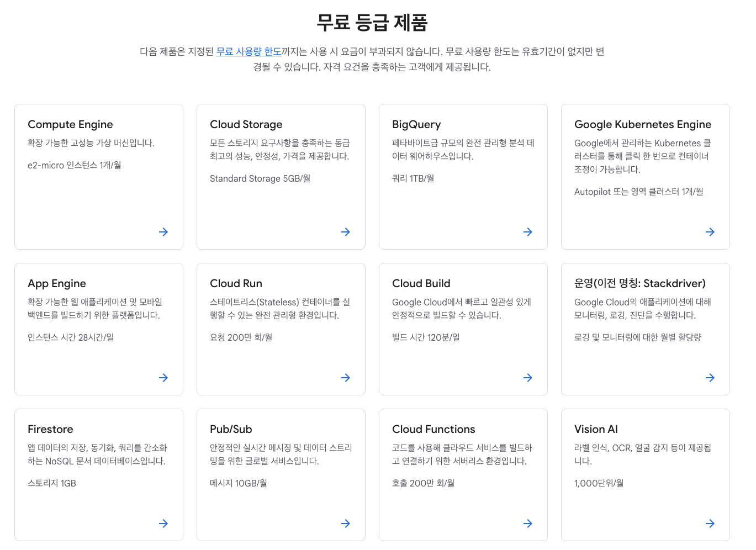Click the arrow icon in Firestore card
The width and height of the screenshot is (756, 550).
163,523
